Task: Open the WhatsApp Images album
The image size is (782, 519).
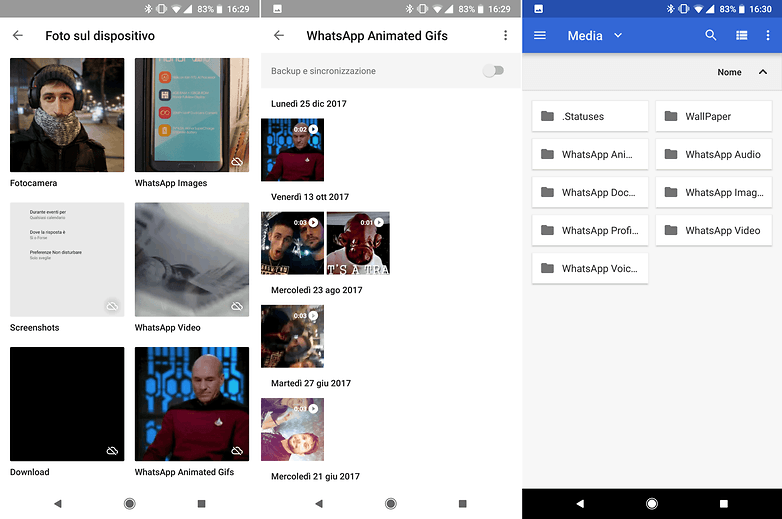Action: point(192,115)
